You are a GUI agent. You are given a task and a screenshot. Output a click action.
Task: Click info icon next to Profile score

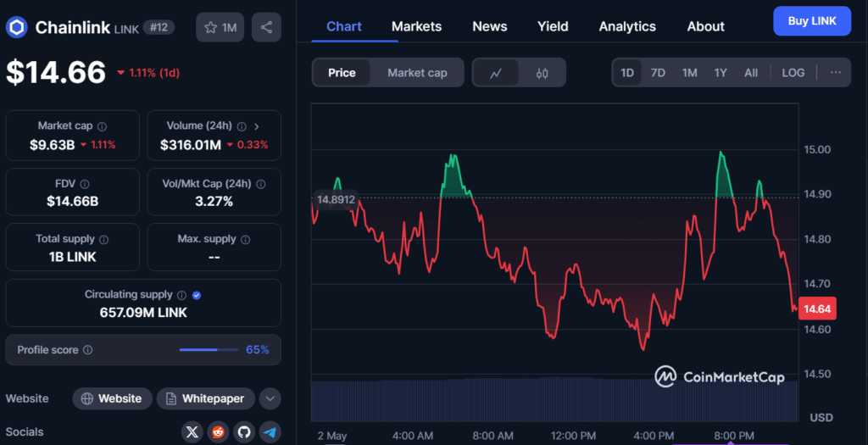pyautogui.click(x=87, y=350)
